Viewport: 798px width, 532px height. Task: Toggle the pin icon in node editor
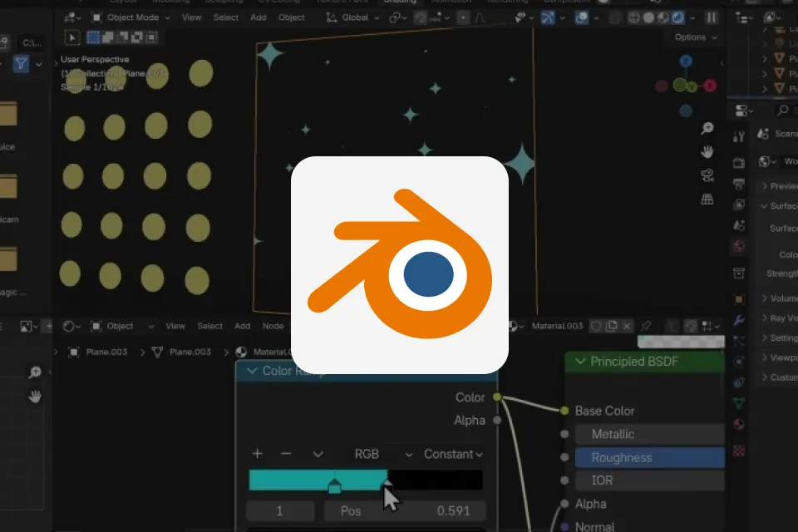click(x=647, y=326)
